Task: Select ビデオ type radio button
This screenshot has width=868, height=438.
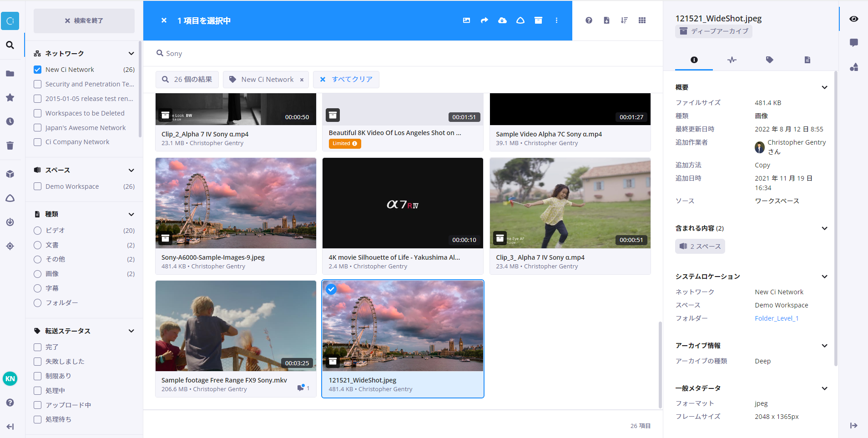Action: pos(38,231)
